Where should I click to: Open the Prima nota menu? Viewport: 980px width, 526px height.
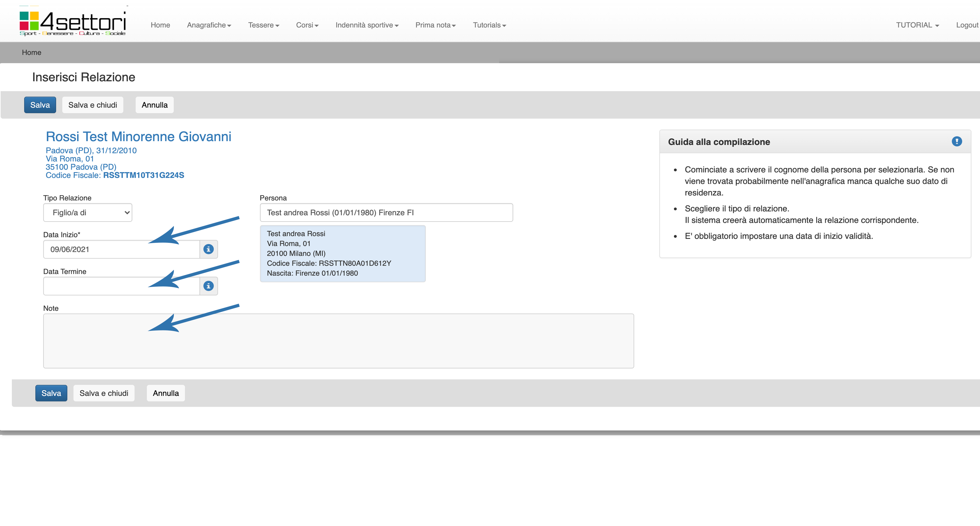click(x=435, y=25)
